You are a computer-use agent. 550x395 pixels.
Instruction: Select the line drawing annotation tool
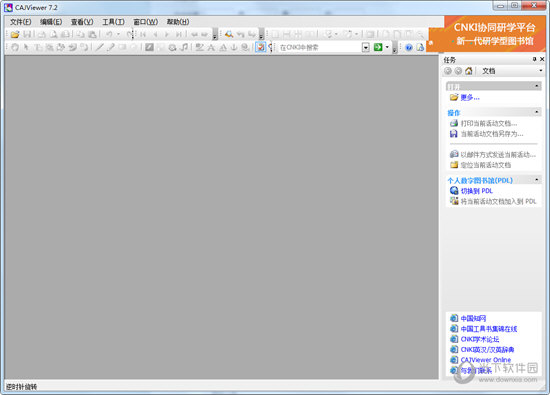pyautogui.click(x=100, y=47)
